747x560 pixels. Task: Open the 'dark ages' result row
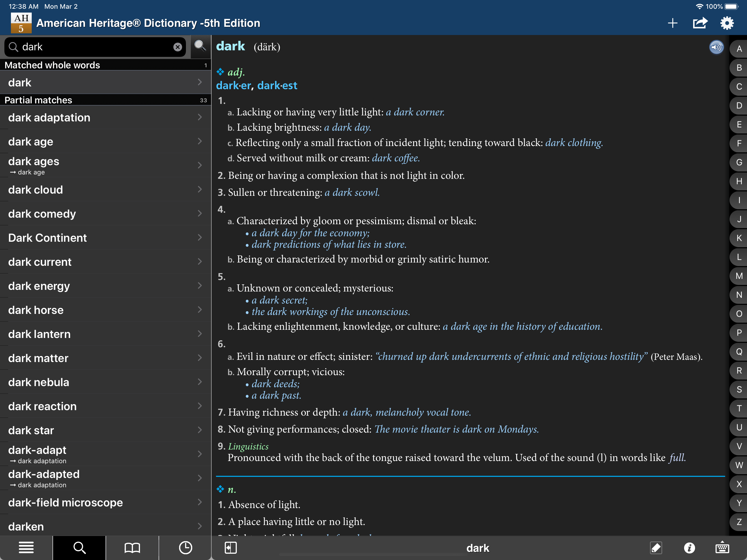pyautogui.click(x=105, y=165)
